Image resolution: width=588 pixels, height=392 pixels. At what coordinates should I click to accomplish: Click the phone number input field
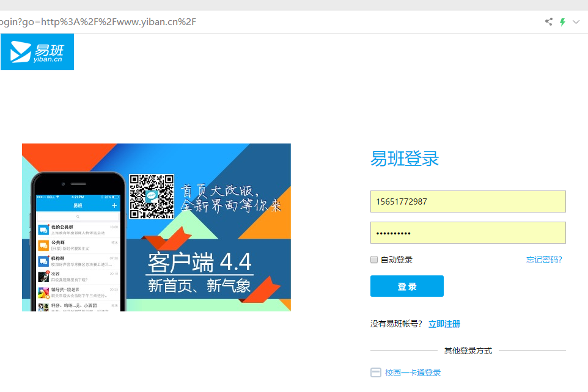(468, 201)
